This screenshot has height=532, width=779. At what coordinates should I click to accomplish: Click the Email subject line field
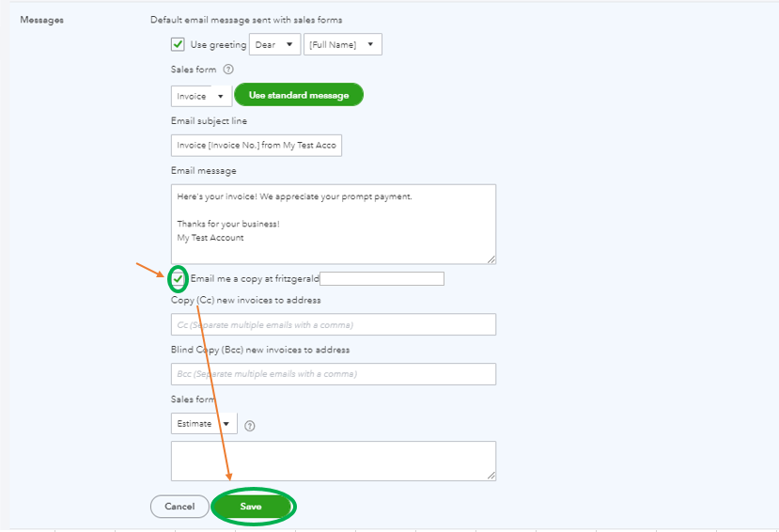[257, 145]
